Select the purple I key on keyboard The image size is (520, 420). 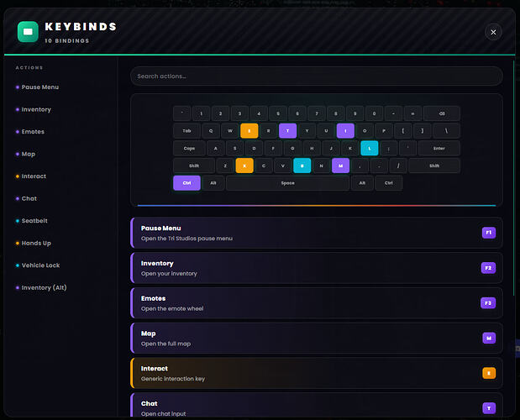(x=345, y=130)
